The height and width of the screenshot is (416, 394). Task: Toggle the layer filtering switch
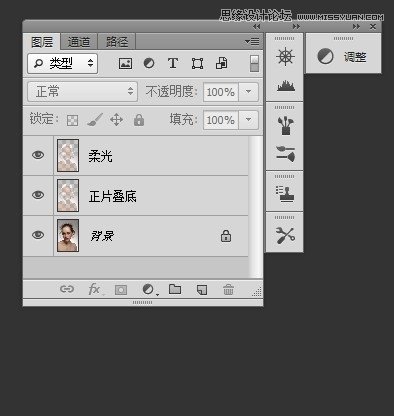click(254, 63)
